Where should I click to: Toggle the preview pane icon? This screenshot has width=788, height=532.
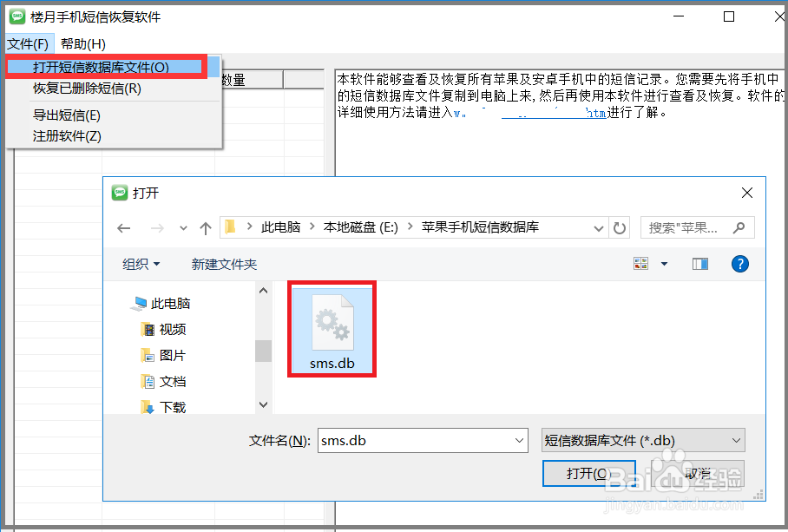[699, 264]
